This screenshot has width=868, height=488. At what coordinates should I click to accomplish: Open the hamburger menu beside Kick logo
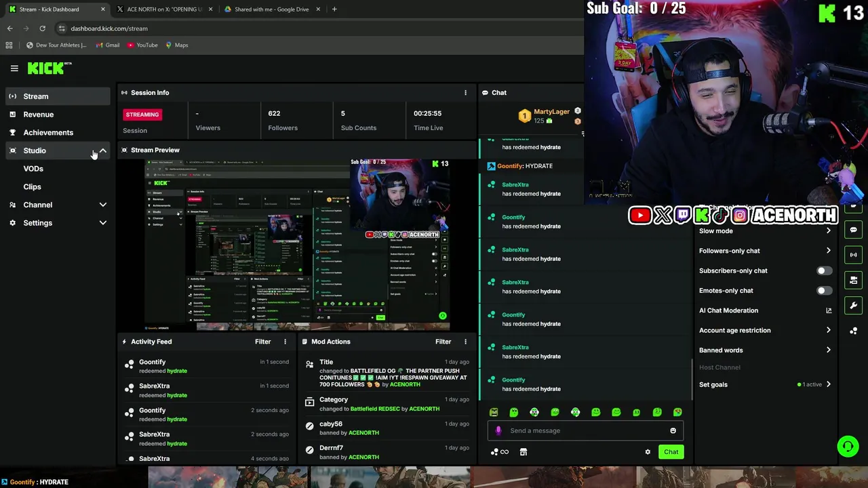click(14, 68)
